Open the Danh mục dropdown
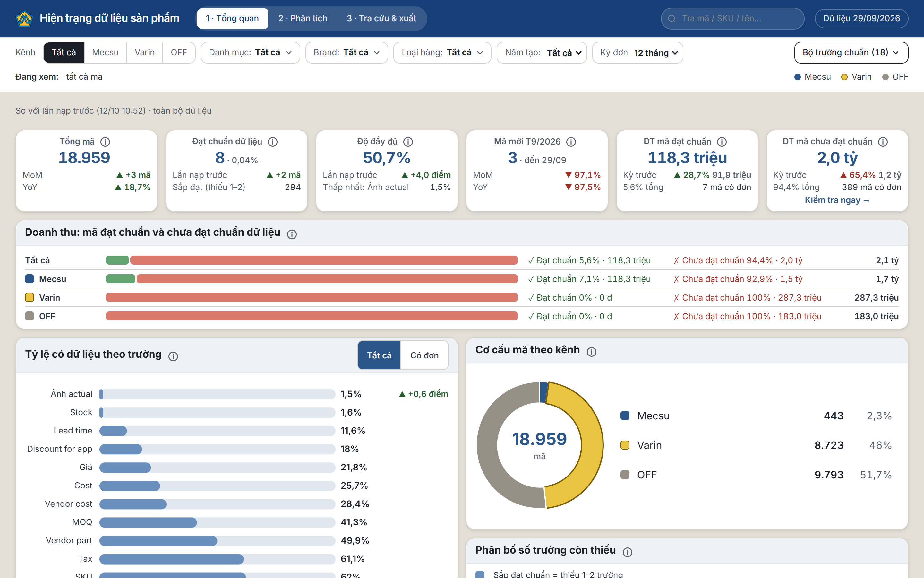 click(x=250, y=52)
